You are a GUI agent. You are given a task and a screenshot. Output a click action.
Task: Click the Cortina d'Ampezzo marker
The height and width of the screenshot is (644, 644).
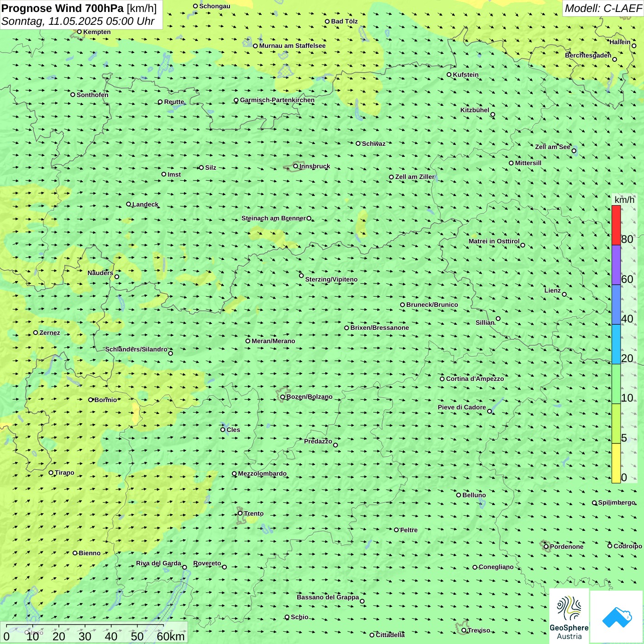pyautogui.click(x=443, y=379)
